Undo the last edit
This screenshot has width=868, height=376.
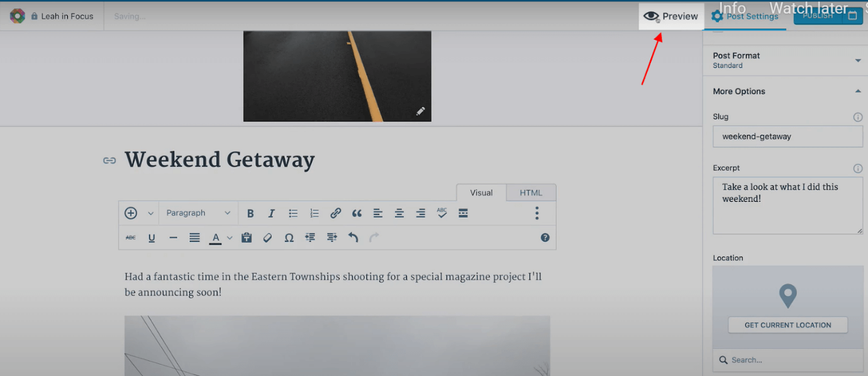[x=353, y=238]
